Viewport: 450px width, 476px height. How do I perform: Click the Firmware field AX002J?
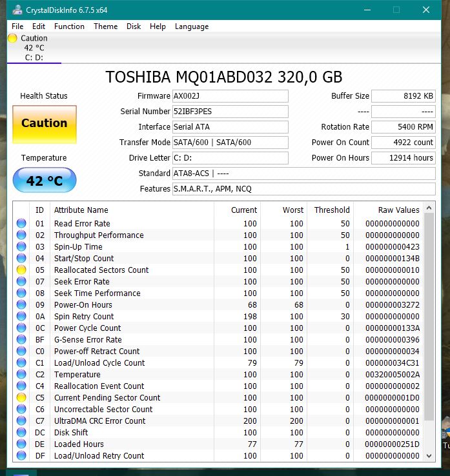pyautogui.click(x=230, y=96)
